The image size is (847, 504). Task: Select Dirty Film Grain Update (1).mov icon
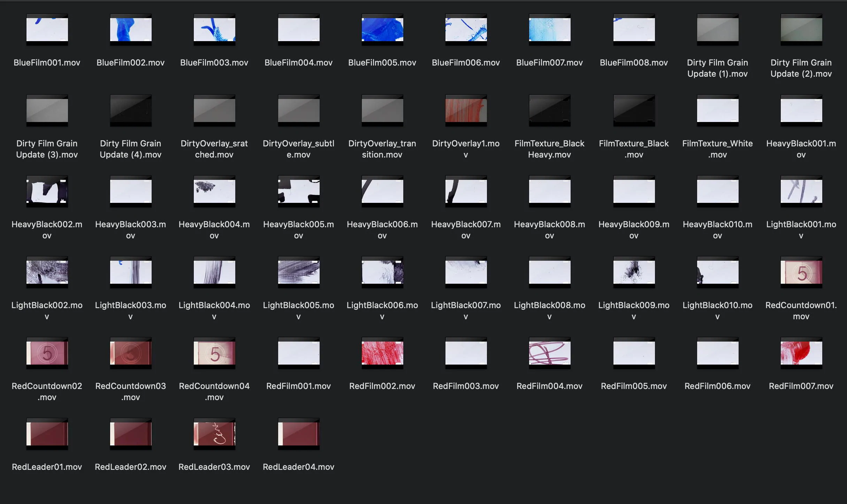pos(718,30)
